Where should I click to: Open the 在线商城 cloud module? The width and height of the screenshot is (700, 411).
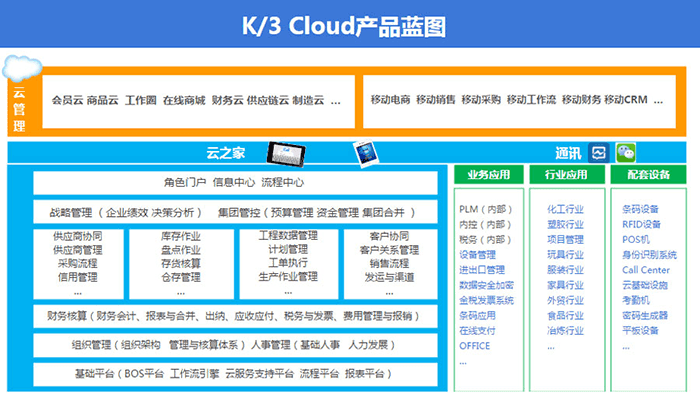tap(183, 100)
